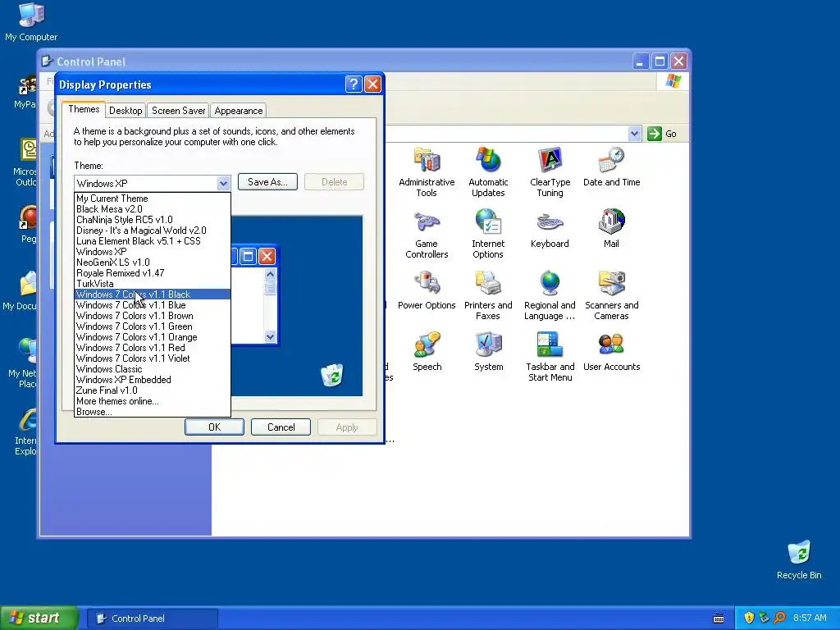The image size is (840, 630).
Task: Open Automatic Updates icon
Action: pos(488,172)
